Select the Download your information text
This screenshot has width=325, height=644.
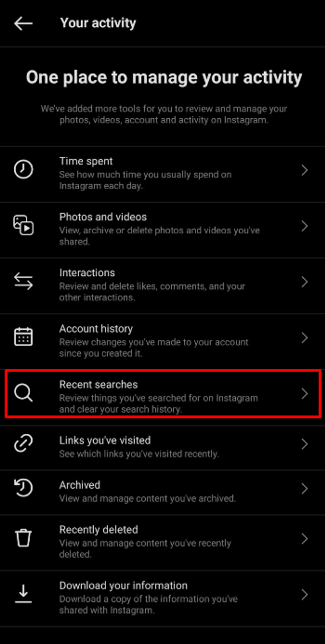123,586
